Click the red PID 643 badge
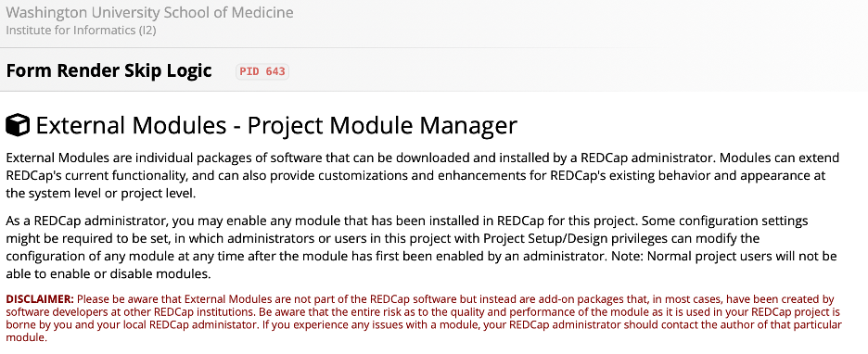Image resolution: width=868 pixels, height=354 pixels. click(262, 72)
